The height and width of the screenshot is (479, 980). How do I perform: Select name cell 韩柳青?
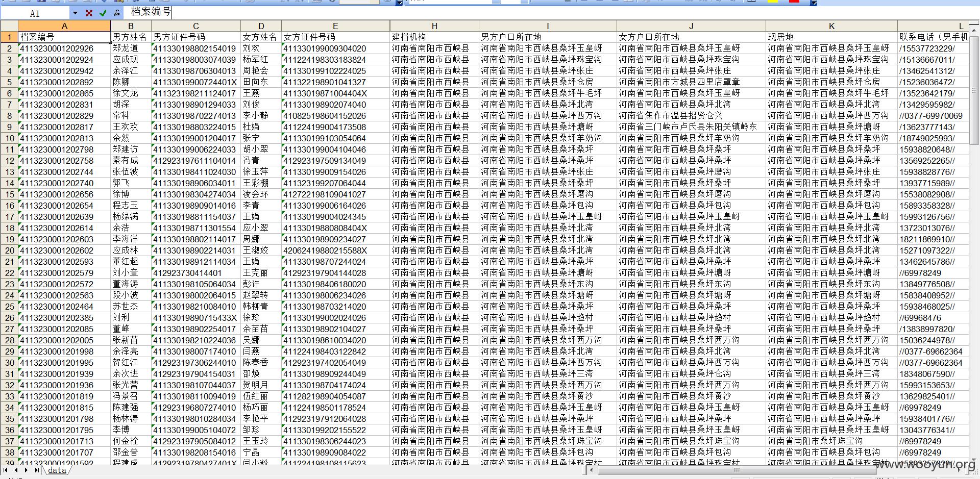pyautogui.click(x=261, y=307)
